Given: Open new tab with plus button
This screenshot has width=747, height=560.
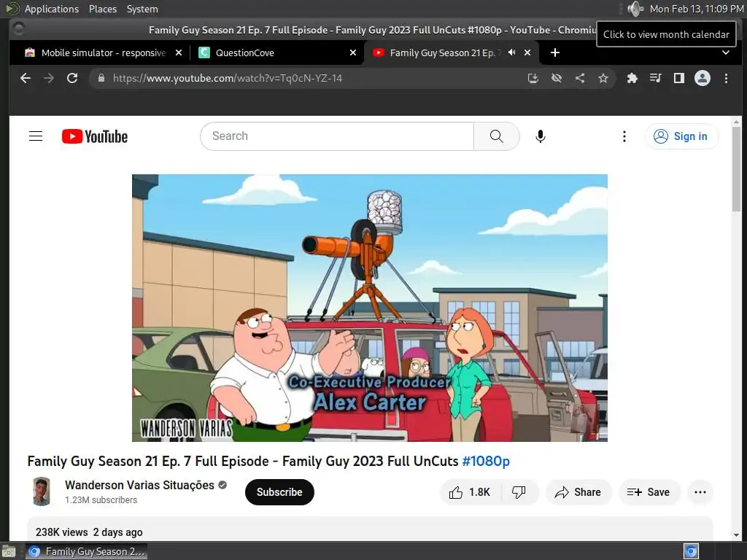Looking at the screenshot, I should 555,52.
